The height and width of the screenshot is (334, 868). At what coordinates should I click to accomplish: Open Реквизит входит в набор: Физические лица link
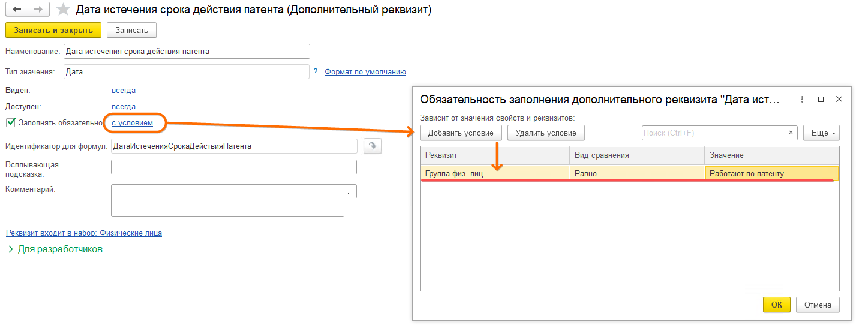click(x=84, y=233)
